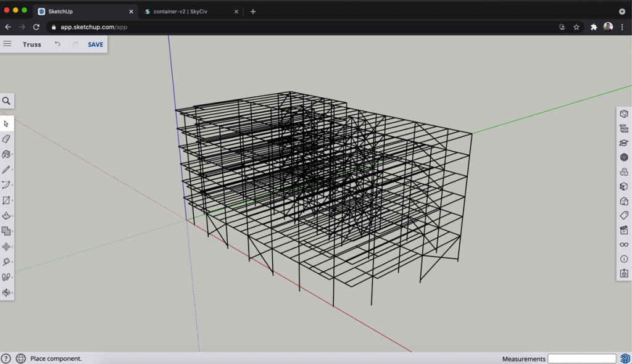The image size is (632, 364).
Task: Choose the Select arrow tool
Action: coord(6,123)
